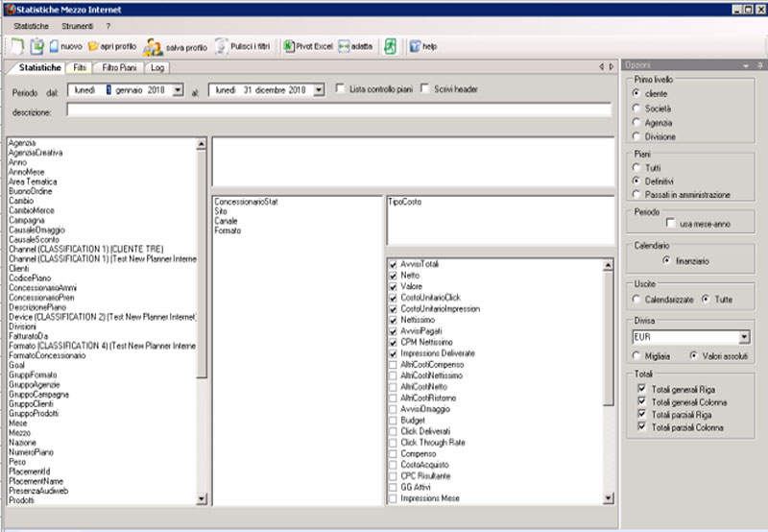Open the Divisa EUR currency dropdown

744,337
